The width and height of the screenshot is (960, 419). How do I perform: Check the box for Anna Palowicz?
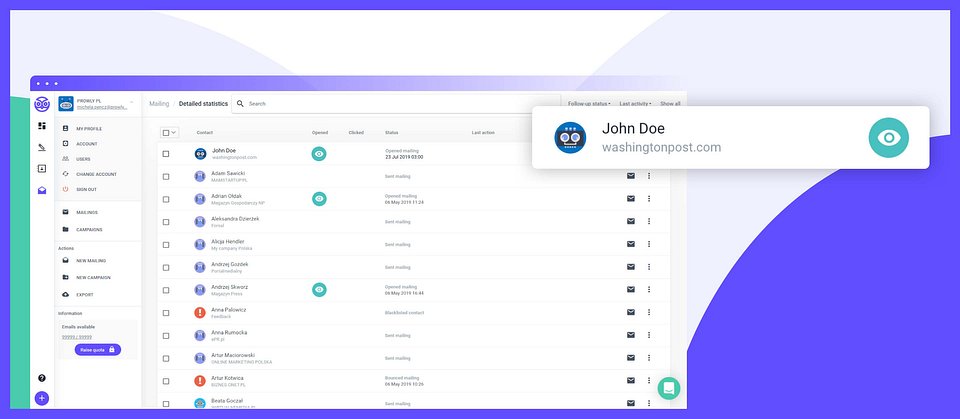click(166, 312)
